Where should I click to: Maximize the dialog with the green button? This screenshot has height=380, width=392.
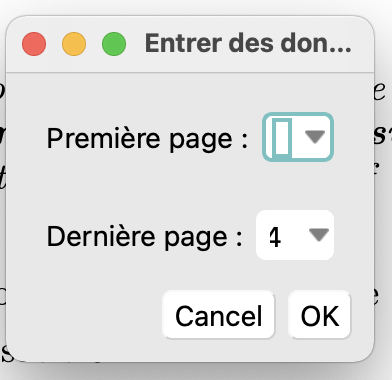[114, 44]
